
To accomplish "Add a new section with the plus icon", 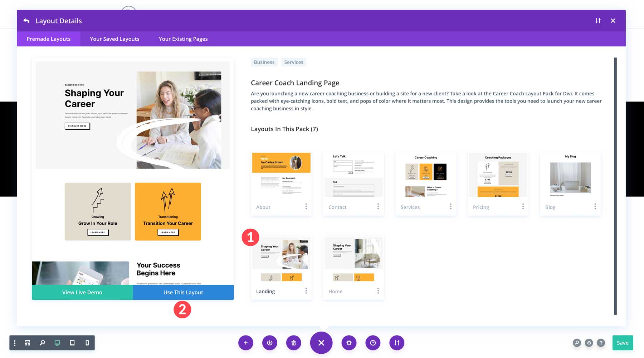I will (245, 343).
